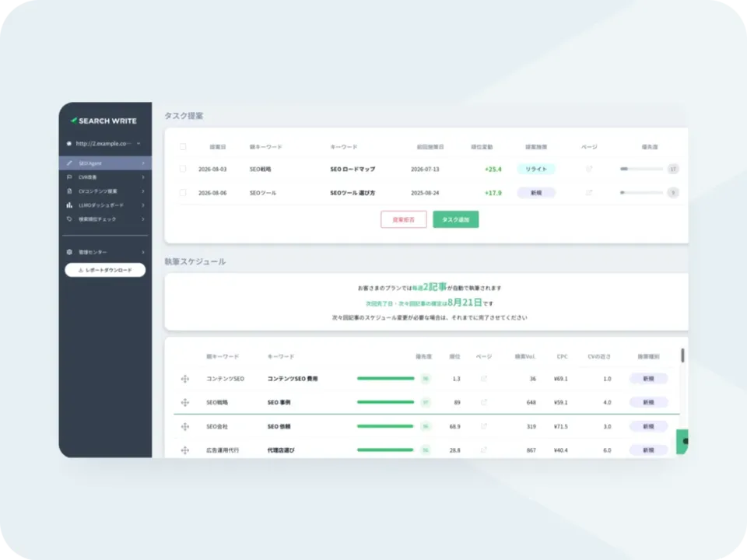
Task: Open page link in SEOツール 選び方 row
Action: coord(589,192)
